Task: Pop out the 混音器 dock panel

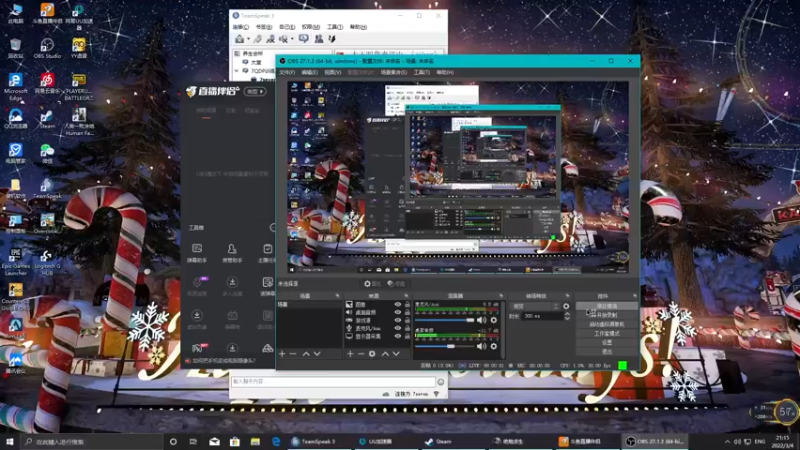Action: click(501, 296)
